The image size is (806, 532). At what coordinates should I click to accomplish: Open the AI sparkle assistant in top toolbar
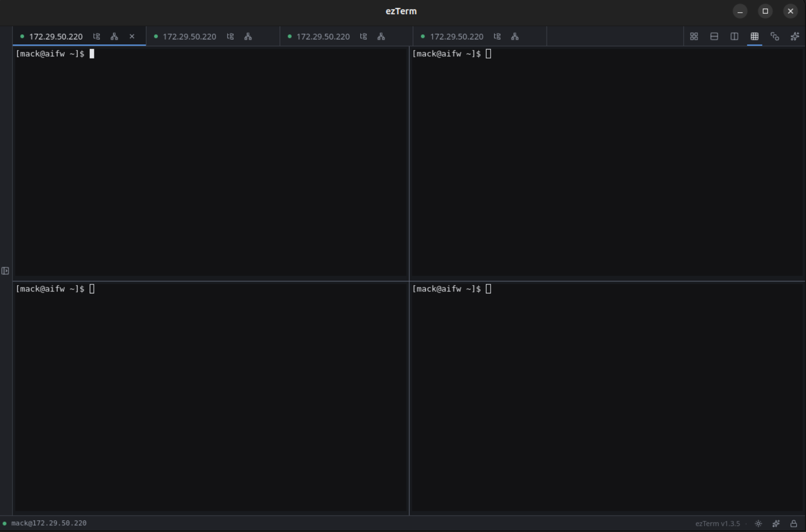(795, 36)
